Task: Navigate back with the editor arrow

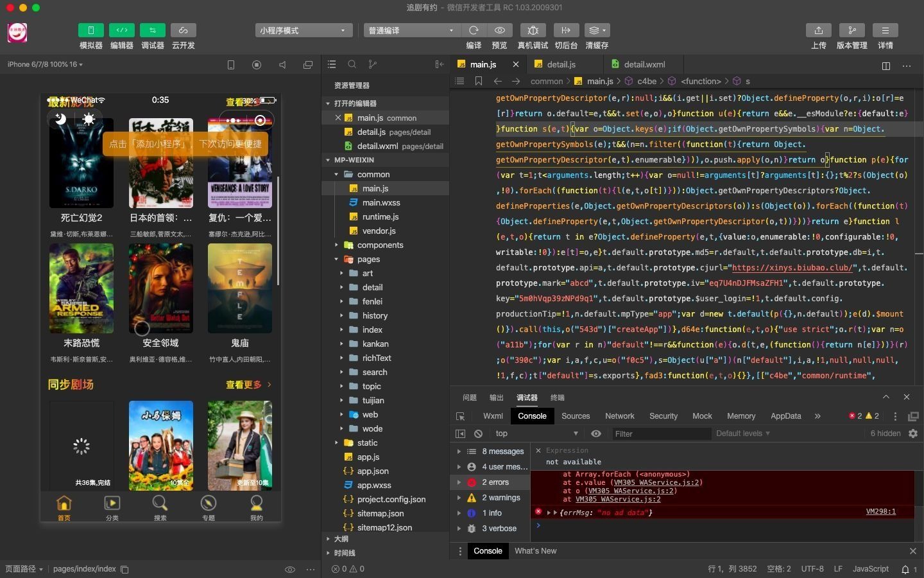Action: [x=497, y=81]
